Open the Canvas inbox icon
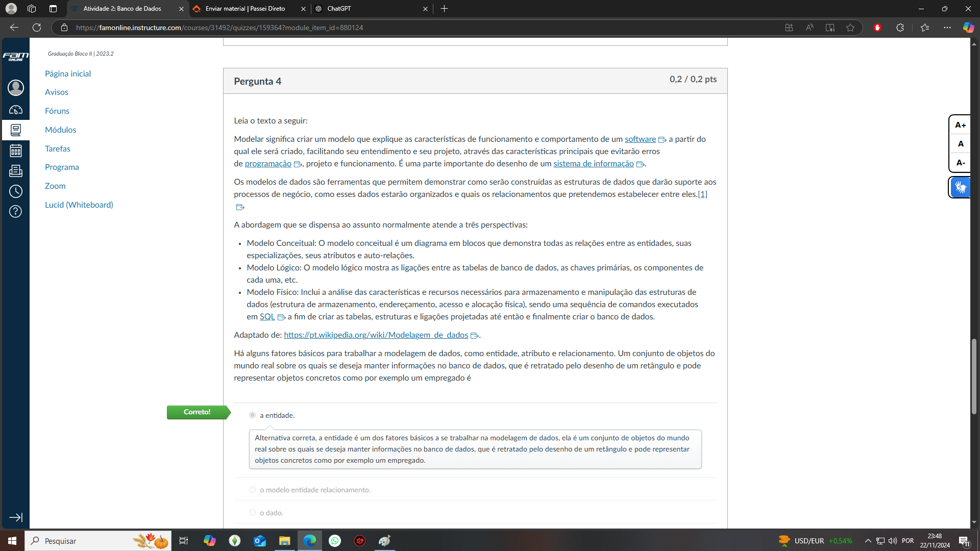980x551 pixels. tap(16, 171)
